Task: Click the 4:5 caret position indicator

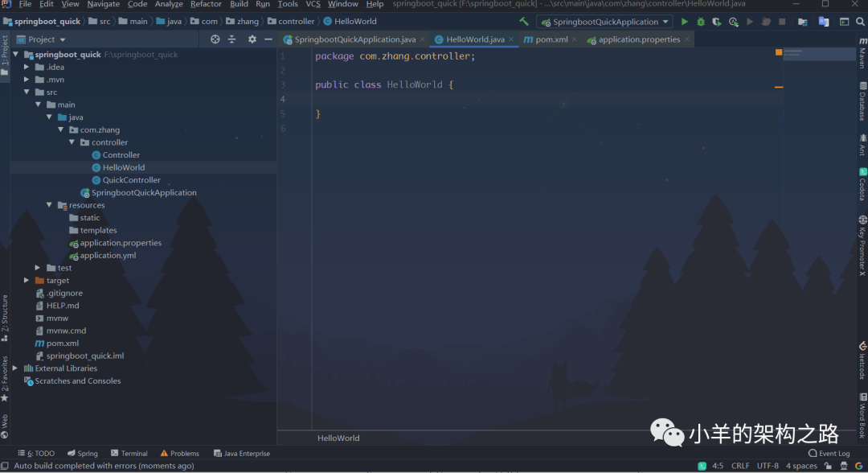Action: point(718,466)
